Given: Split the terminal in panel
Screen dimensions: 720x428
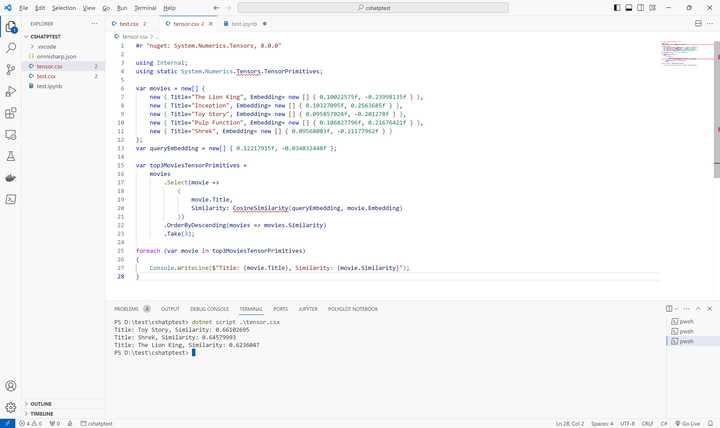Looking at the screenshot, I should coord(669,309).
